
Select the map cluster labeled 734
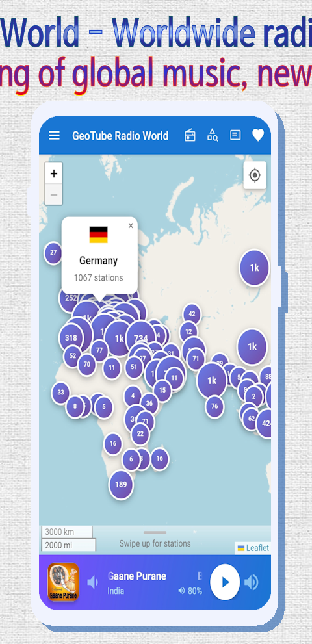coord(140,338)
